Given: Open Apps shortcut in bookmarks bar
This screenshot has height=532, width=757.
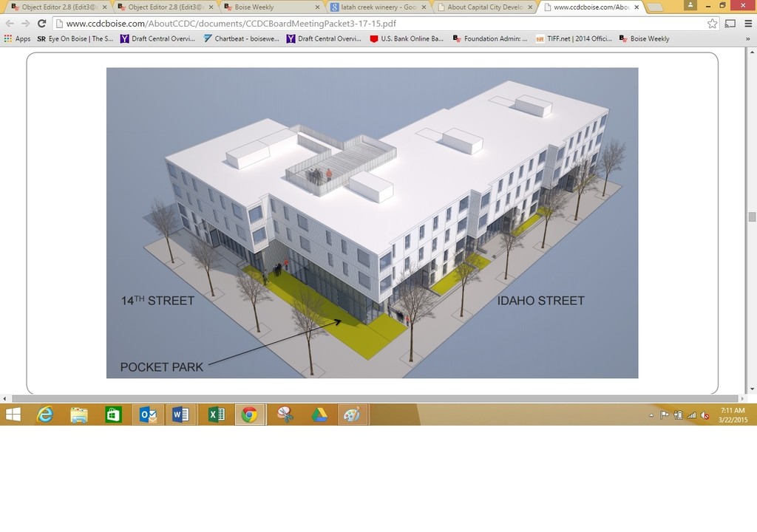Looking at the screenshot, I should point(17,38).
